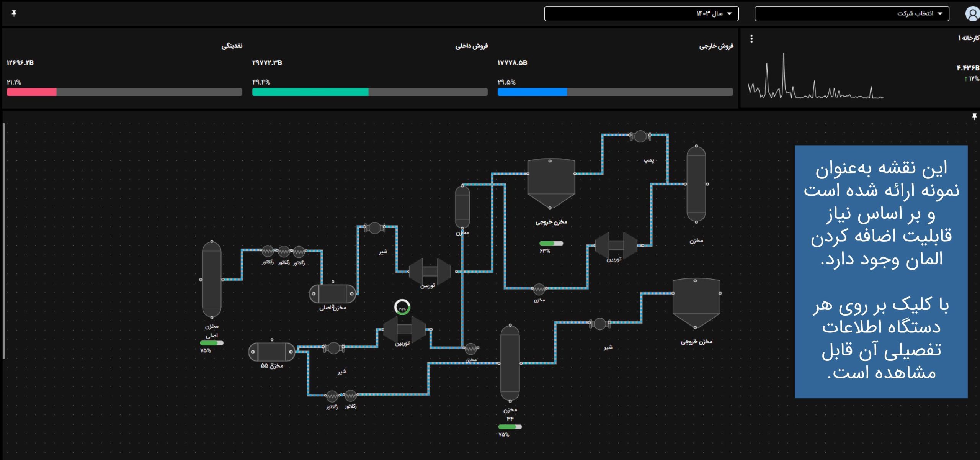Click the turbine with the circular 35% gauge
The width and height of the screenshot is (980, 460).
[404, 329]
